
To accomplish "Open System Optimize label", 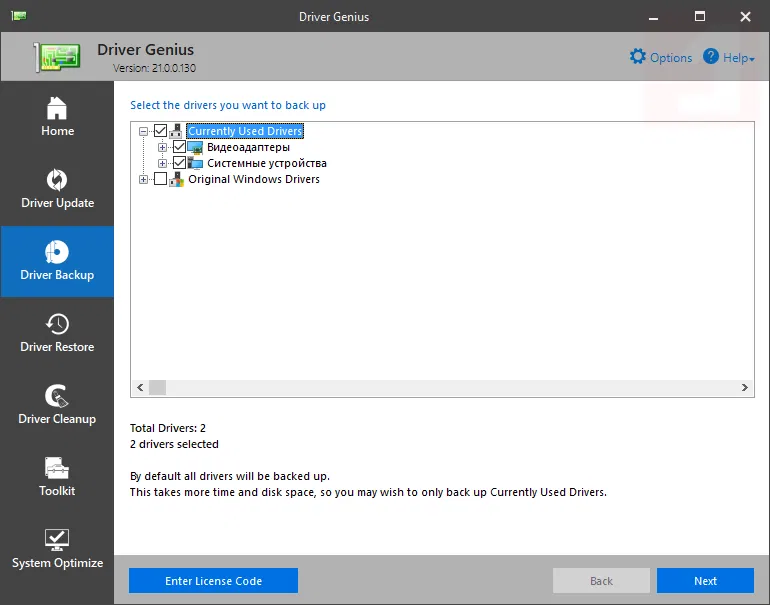I will [57, 563].
